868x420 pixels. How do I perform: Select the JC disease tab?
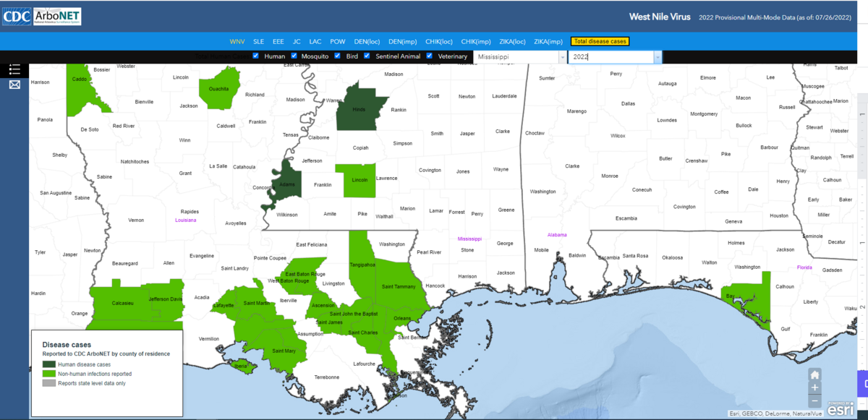297,41
